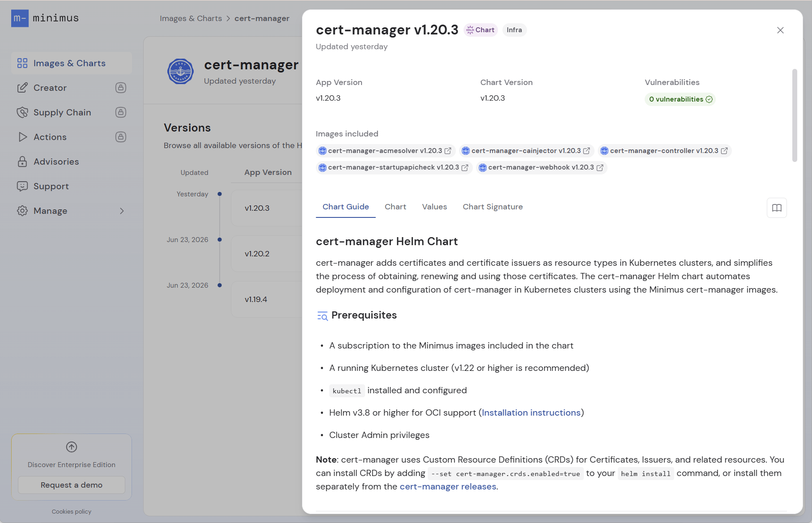812x523 pixels.
Task: Click the cert-manager breadcrumb text
Action: click(x=262, y=18)
